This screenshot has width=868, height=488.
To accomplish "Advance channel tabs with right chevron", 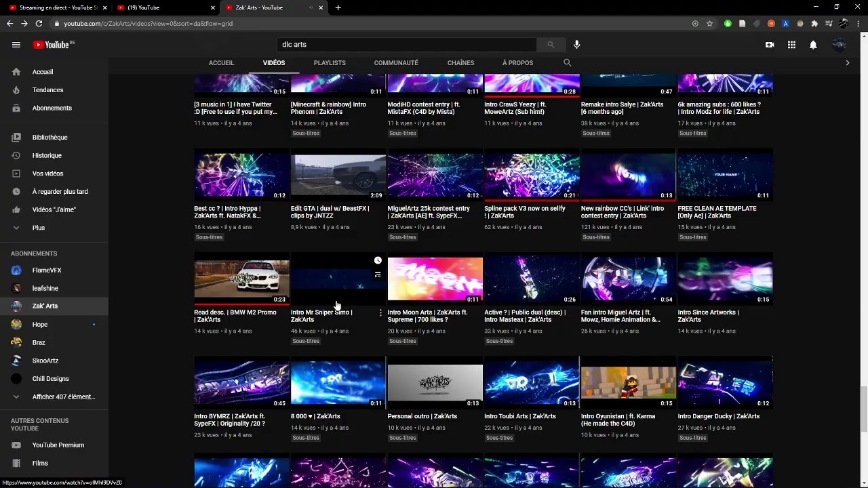I will 847,62.
